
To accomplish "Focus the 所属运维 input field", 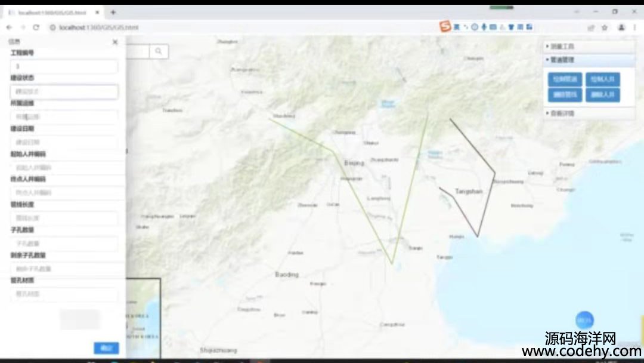I will pyautogui.click(x=64, y=117).
